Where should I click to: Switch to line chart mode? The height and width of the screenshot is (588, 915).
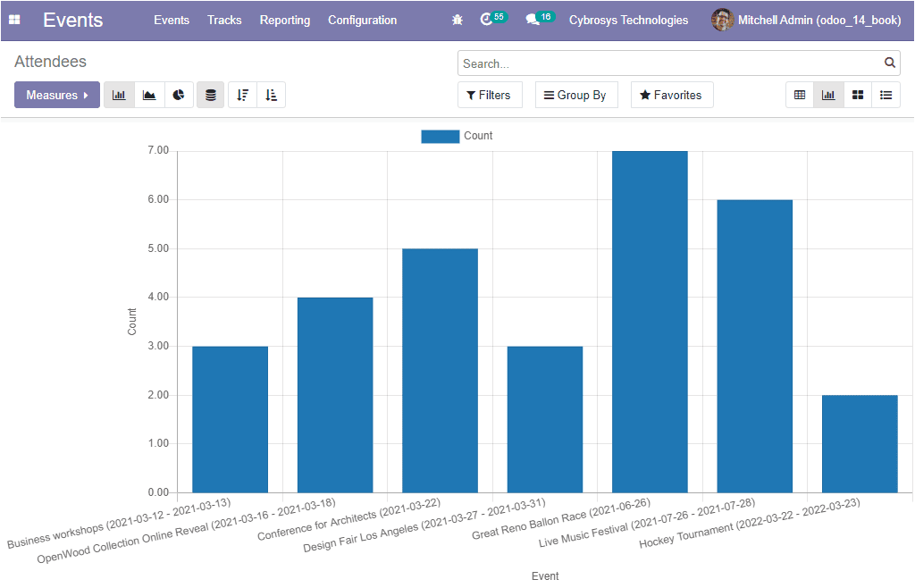(x=149, y=95)
